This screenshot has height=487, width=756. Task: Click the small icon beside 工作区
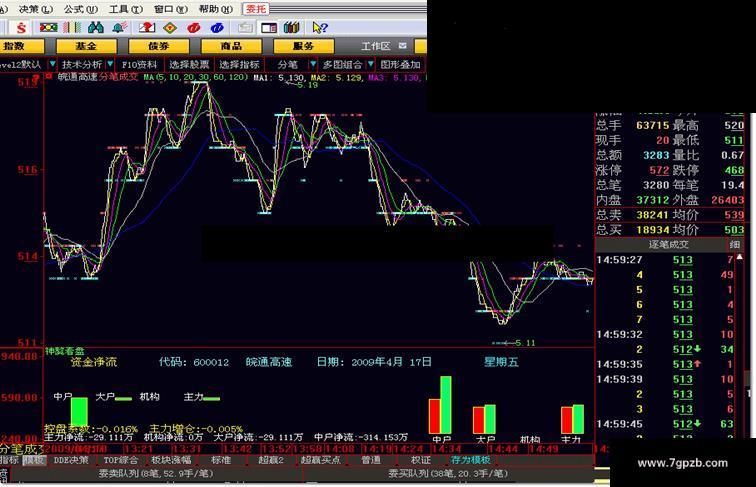pos(403,46)
